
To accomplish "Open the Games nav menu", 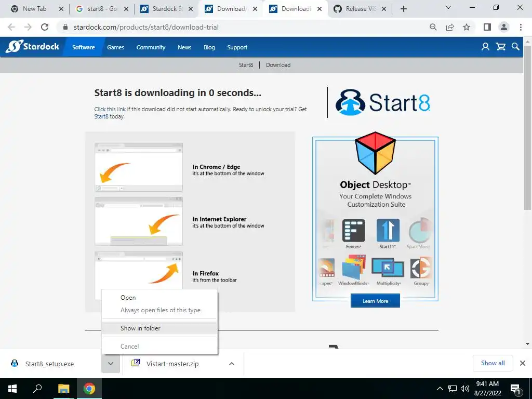I will (116, 47).
